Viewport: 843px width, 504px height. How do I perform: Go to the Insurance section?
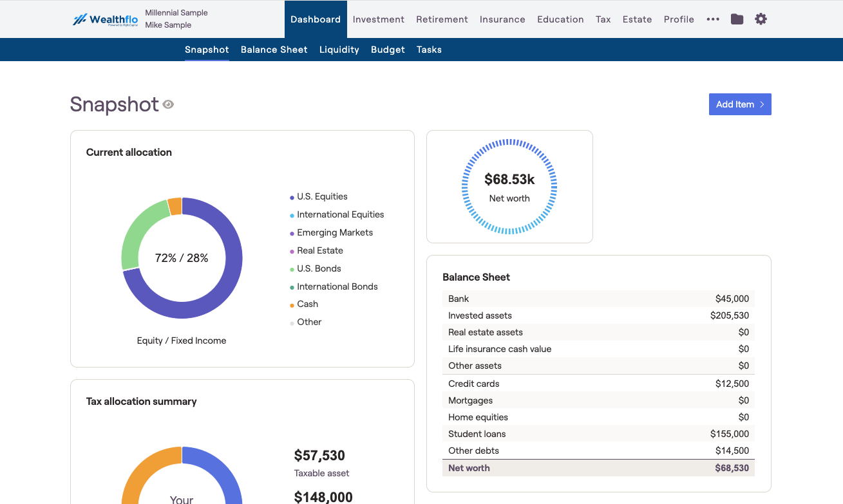tap(502, 19)
